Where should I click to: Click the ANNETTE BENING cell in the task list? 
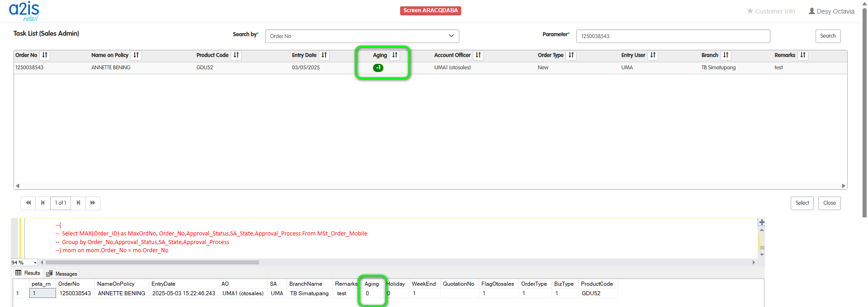(111, 67)
